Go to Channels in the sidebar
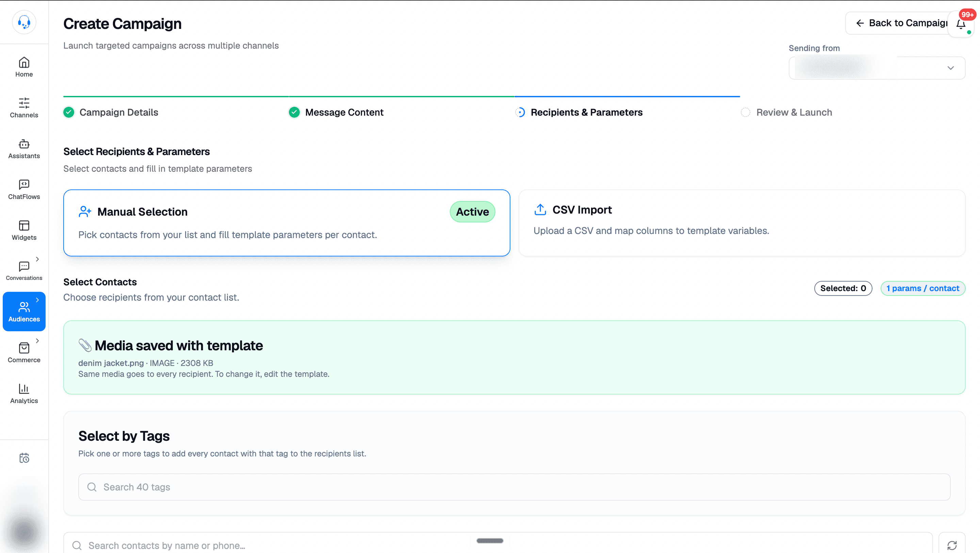The width and height of the screenshot is (980, 553). [x=24, y=107]
